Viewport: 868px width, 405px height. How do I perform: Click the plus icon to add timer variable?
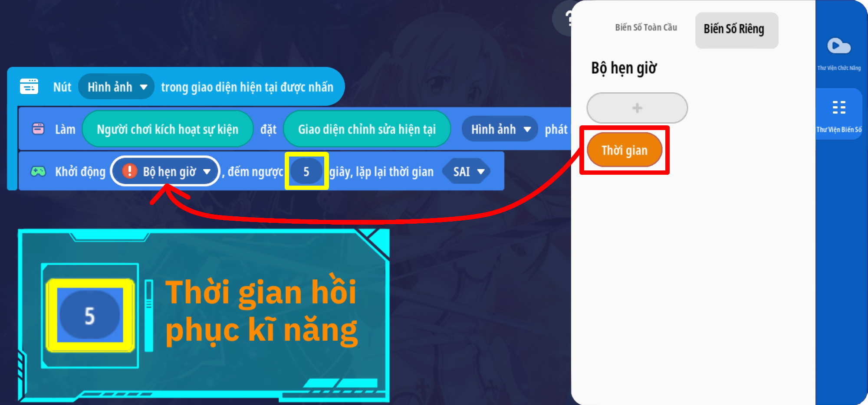[637, 108]
